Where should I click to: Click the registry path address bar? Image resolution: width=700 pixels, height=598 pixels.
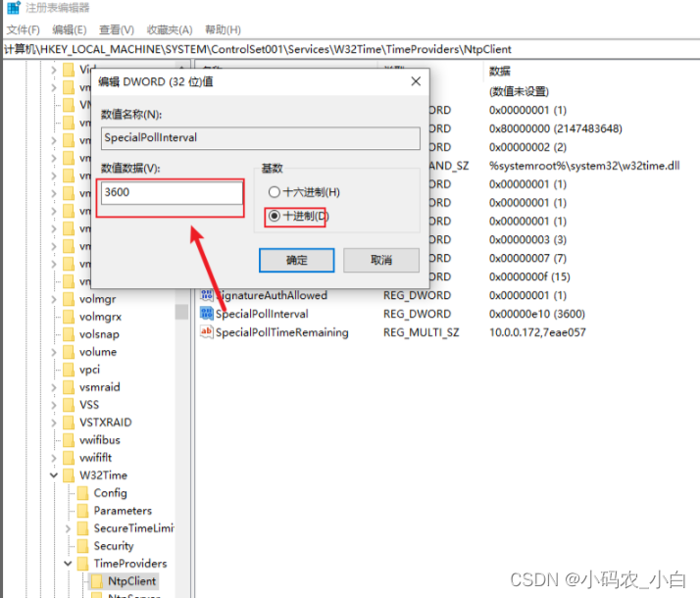(x=350, y=49)
